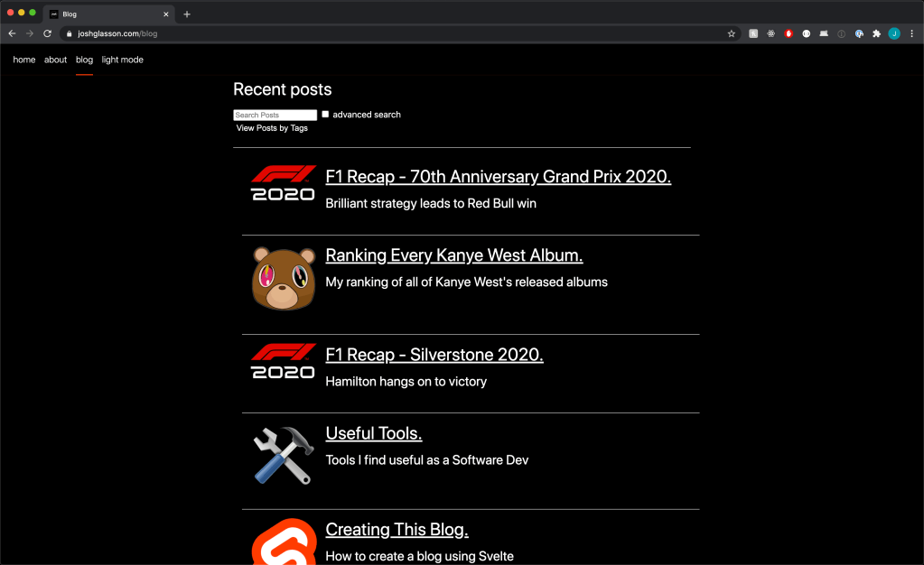Open 'Ranking Every Kanye West Album' post
Screen dimensions: 924x565
[x=453, y=255]
